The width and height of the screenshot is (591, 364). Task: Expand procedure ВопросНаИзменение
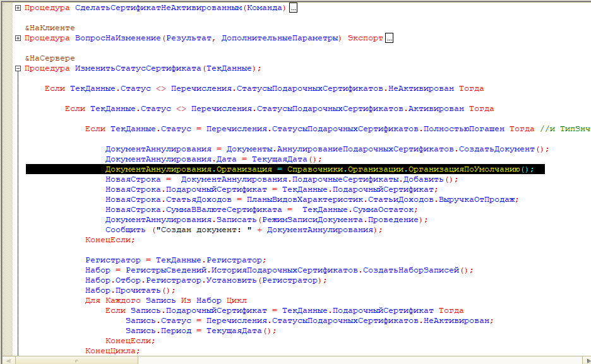click(18, 38)
